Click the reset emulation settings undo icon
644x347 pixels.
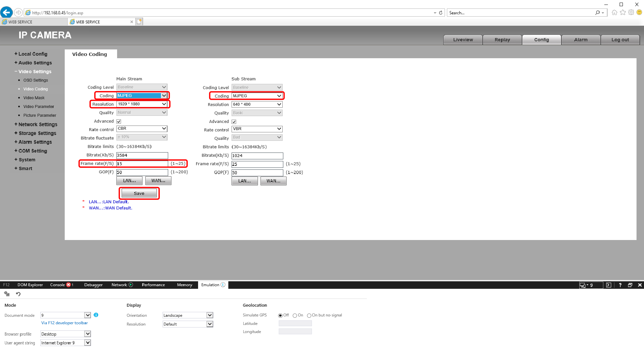[18, 294]
